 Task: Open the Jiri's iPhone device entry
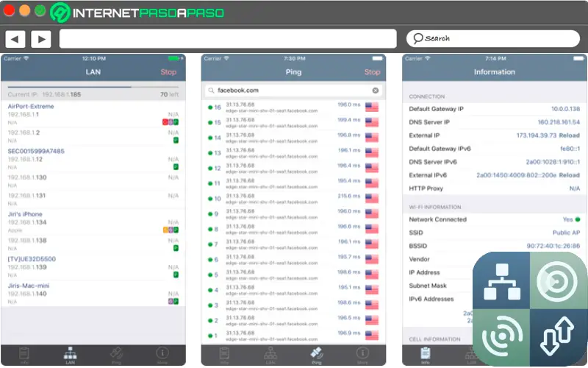(93, 222)
